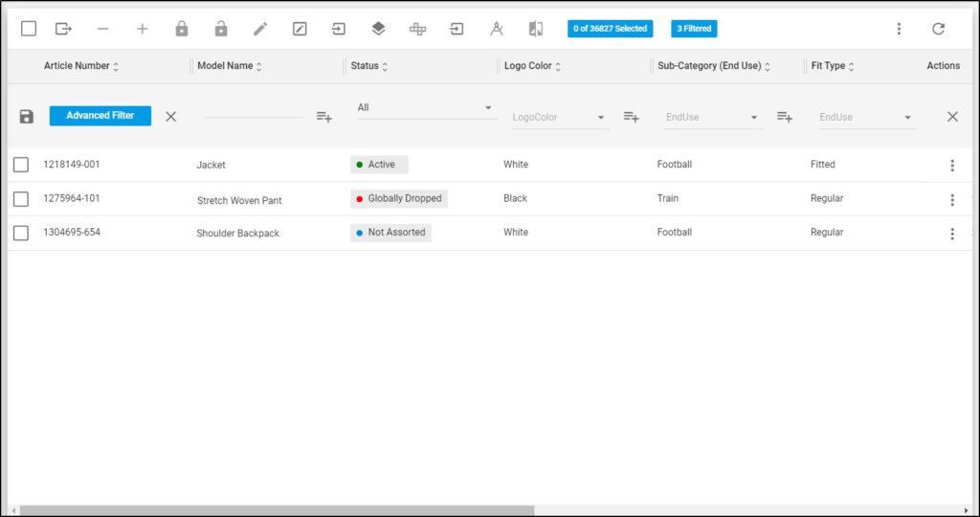This screenshot has width=980, height=517.
Task: Click the compare/flip icon in toolbar
Action: point(536,29)
